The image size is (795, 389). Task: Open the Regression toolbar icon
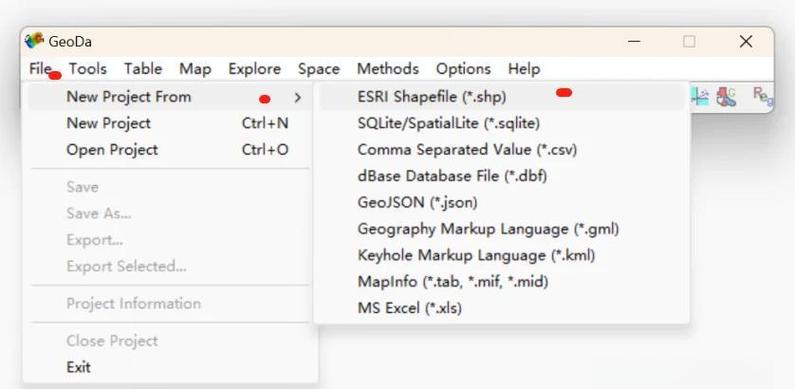tap(763, 95)
